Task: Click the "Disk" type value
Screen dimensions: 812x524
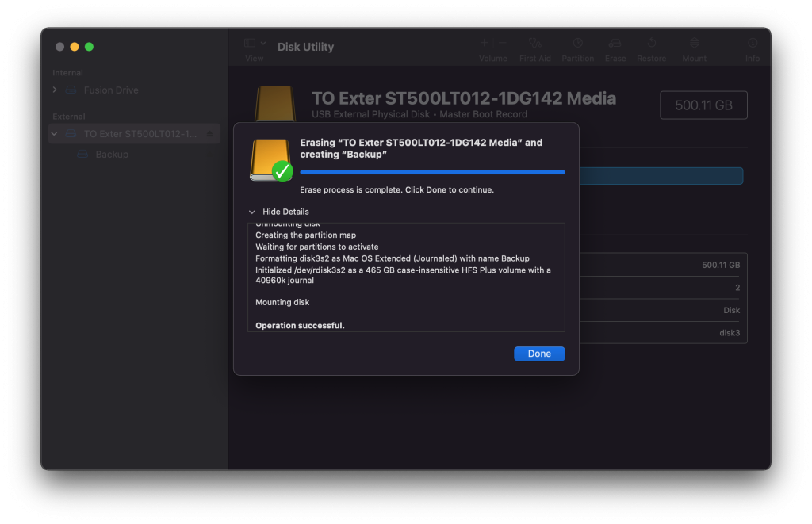Action: coord(731,310)
